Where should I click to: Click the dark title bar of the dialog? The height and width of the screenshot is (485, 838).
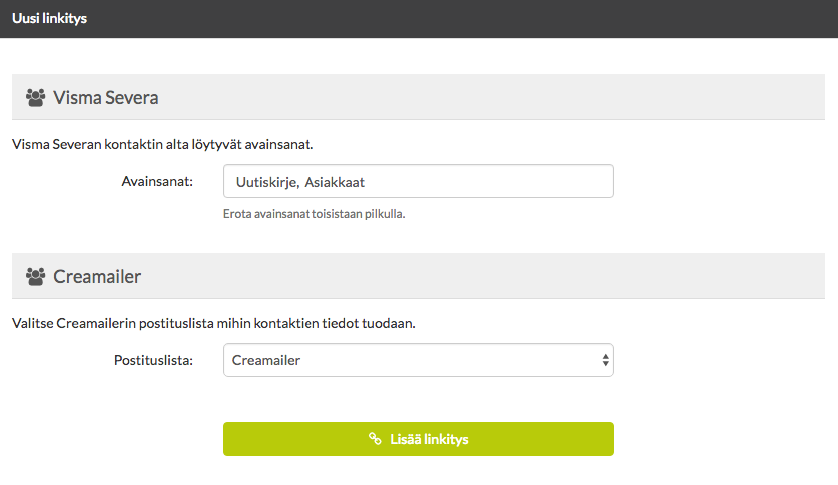click(419, 19)
